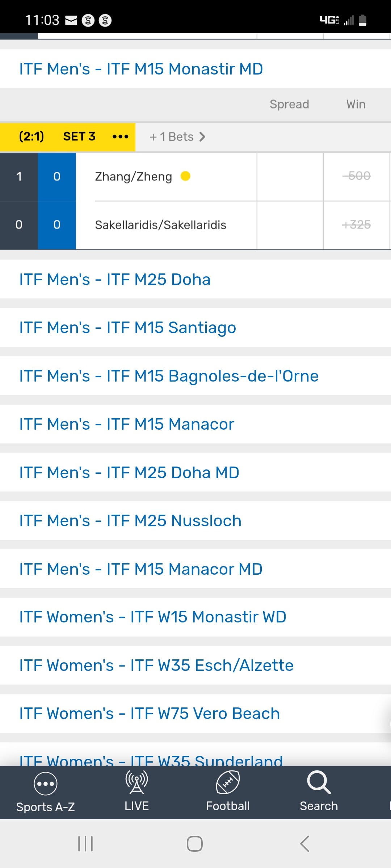Open ITF M15 Bagnoles-de-l'Orne league
This screenshot has width=391, height=868.
click(x=169, y=376)
